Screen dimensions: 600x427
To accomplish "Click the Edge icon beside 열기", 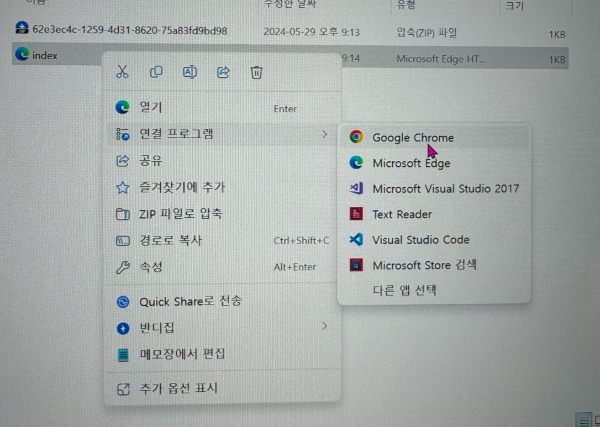I will (122, 107).
